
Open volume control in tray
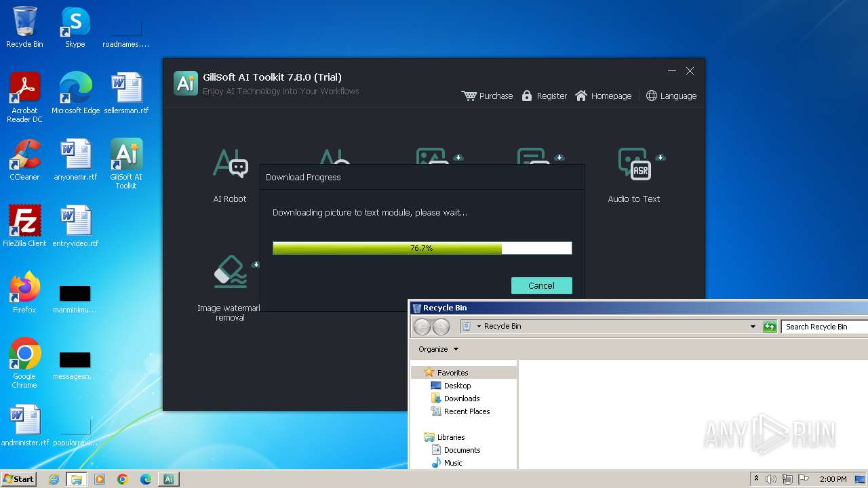(x=771, y=479)
